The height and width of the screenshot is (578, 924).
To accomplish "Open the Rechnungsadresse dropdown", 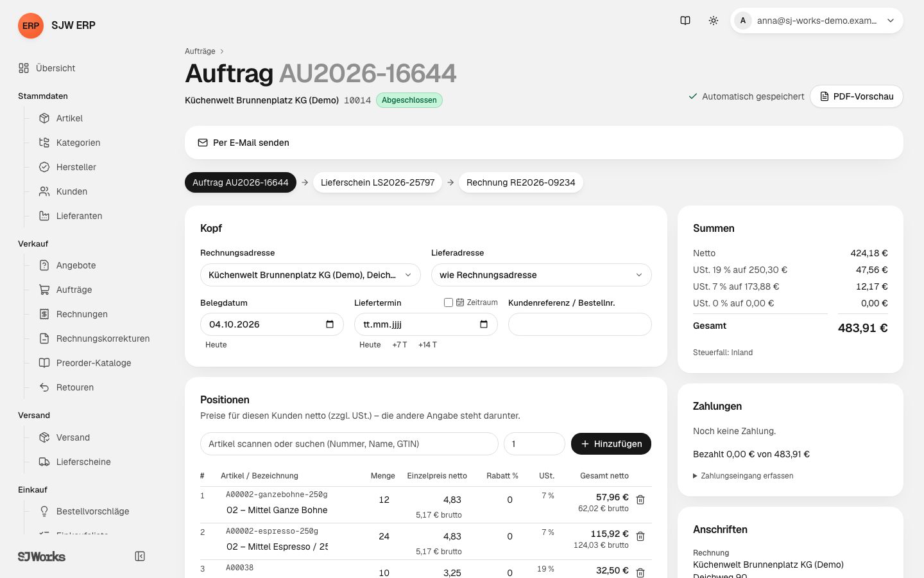I will click(x=311, y=275).
